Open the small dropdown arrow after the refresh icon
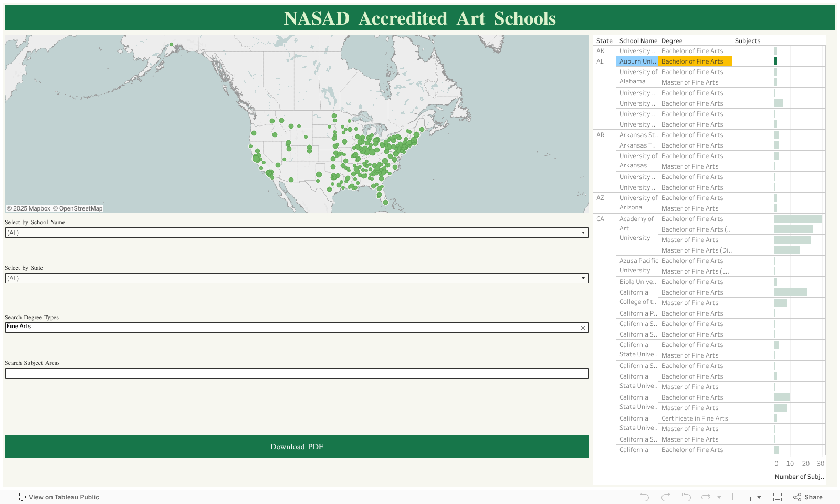 click(719, 497)
